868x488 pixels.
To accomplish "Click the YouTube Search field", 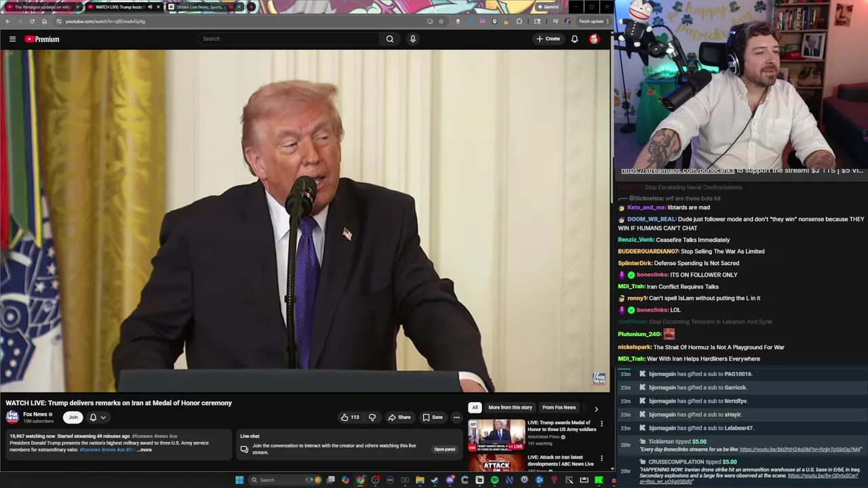I will [288, 39].
